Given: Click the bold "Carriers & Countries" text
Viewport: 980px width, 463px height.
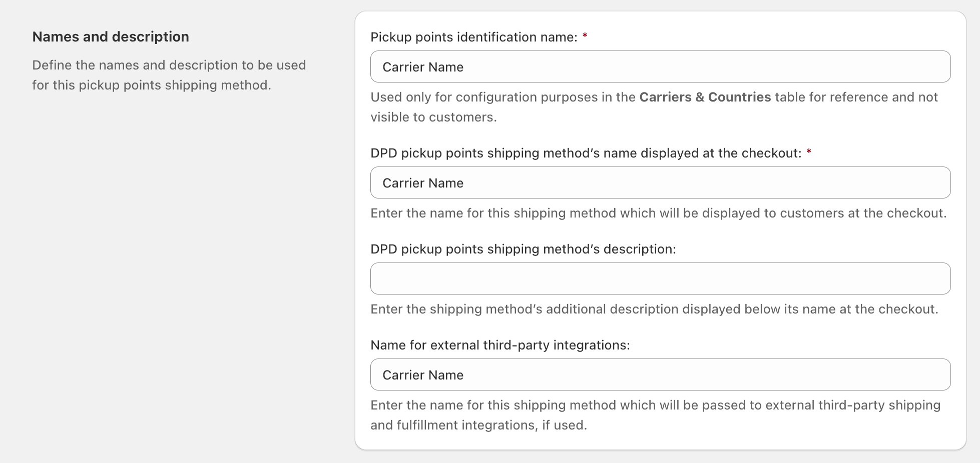Looking at the screenshot, I should coord(705,97).
